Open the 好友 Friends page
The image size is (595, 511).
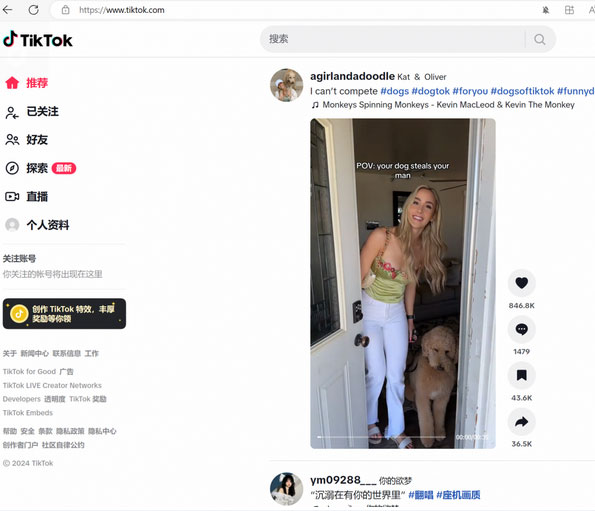27,140
